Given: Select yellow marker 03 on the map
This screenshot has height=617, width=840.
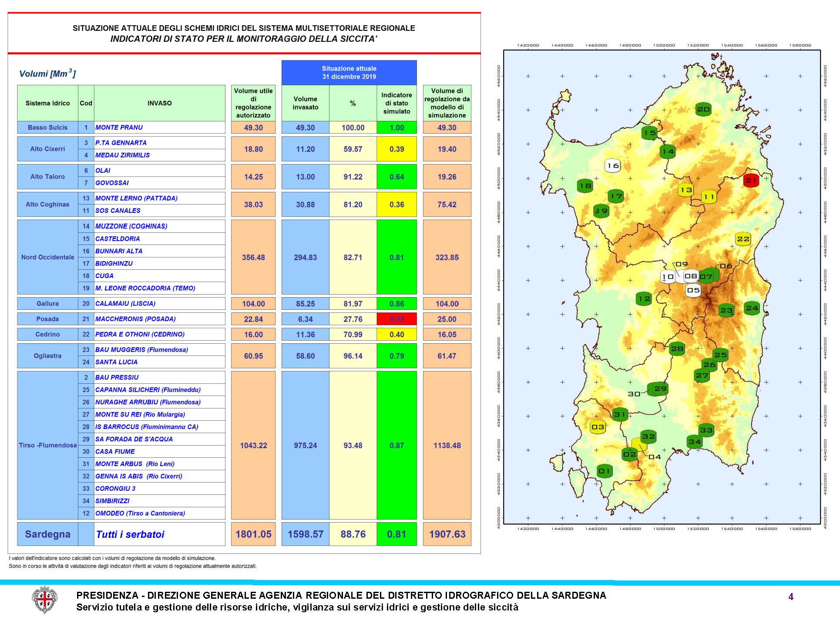Looking at the screenshot, I should point(598,427).
